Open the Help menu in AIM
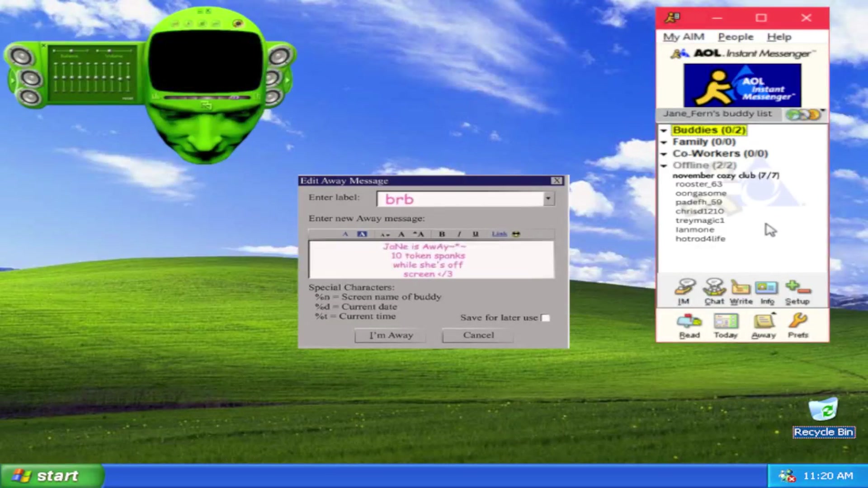 tap(779, 37)
